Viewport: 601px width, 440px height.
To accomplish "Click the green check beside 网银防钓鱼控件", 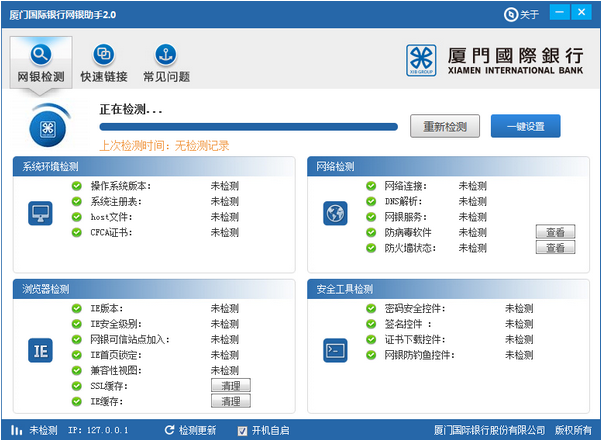I will tap(371, 355).
